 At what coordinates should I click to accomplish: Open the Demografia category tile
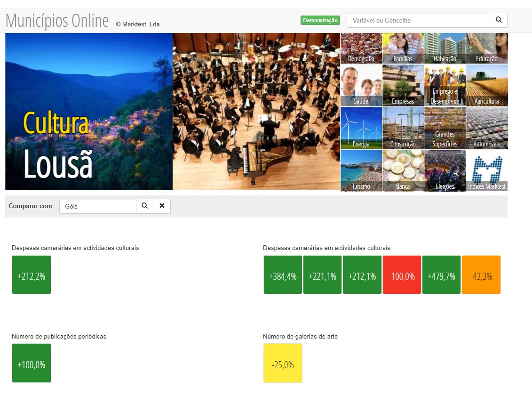point(361,48)
